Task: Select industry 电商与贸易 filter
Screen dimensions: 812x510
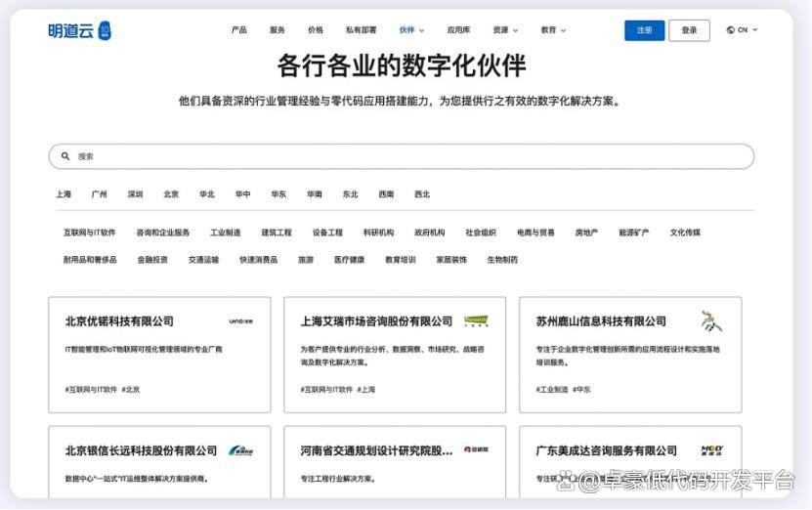Action: (535, 233)
